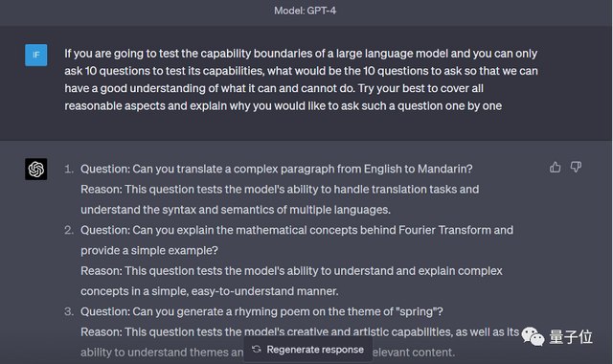613x364 pixels.
Task: Click the thumbs down feedback icon
Action: [x=576, y=168]
